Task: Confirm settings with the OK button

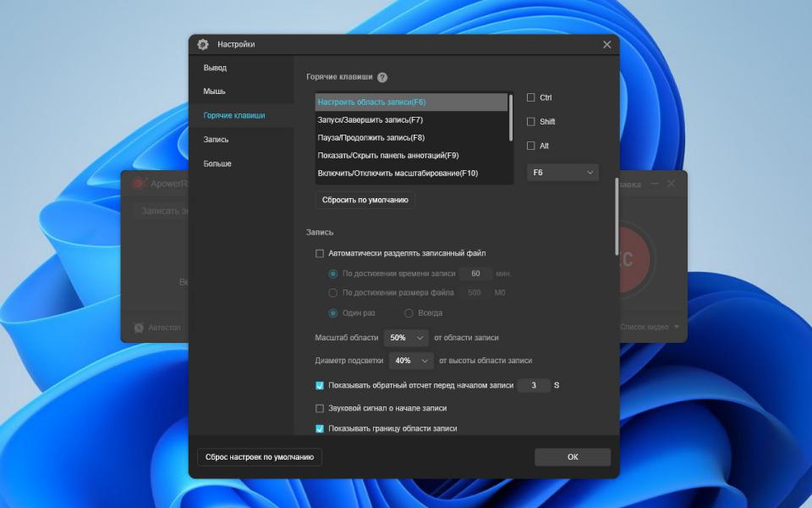Action: click(x=573, y=457)
